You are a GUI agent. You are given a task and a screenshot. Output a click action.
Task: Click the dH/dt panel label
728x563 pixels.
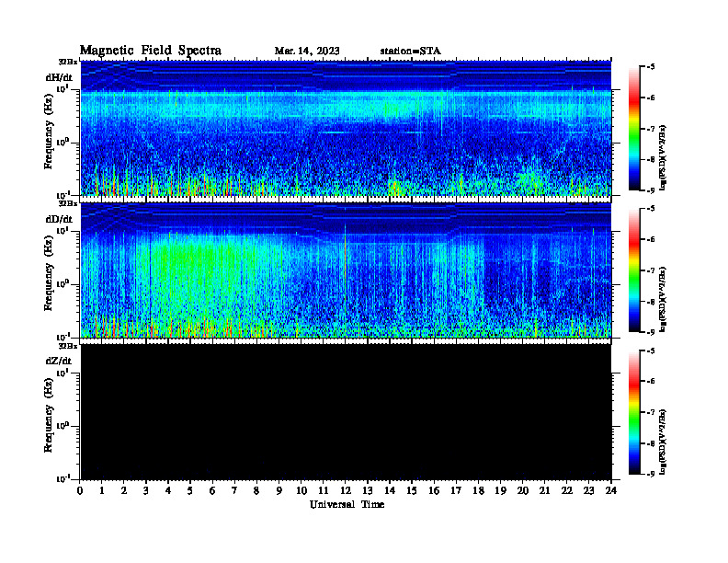pyautogui.click(x=59, y=77)
